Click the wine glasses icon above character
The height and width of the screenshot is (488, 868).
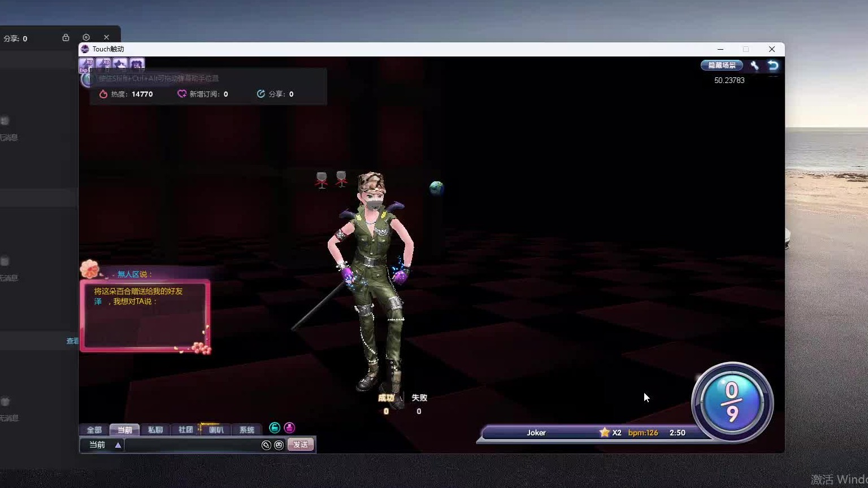click(x=331, y=180)
